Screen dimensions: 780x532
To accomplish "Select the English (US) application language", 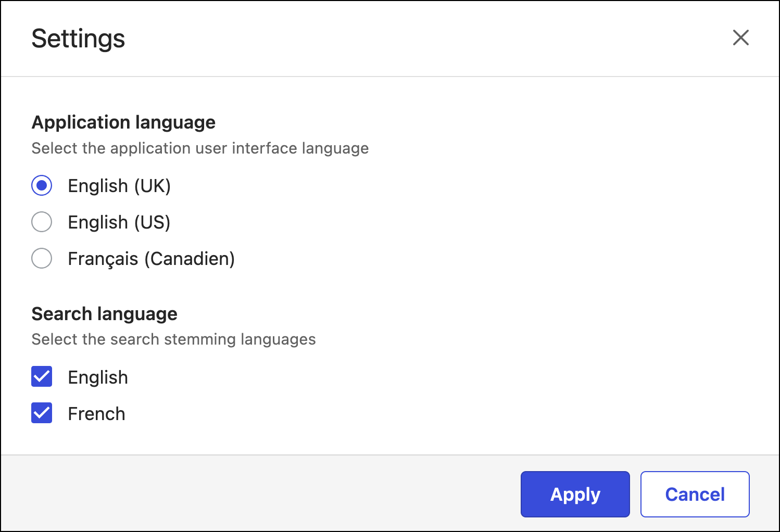I will coord(42,222).
